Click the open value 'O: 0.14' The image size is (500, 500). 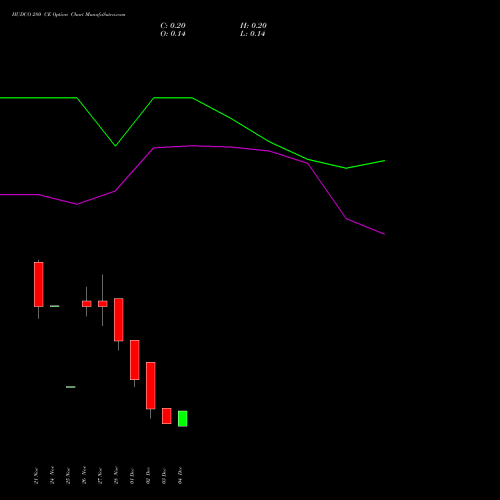click(173, 34)
